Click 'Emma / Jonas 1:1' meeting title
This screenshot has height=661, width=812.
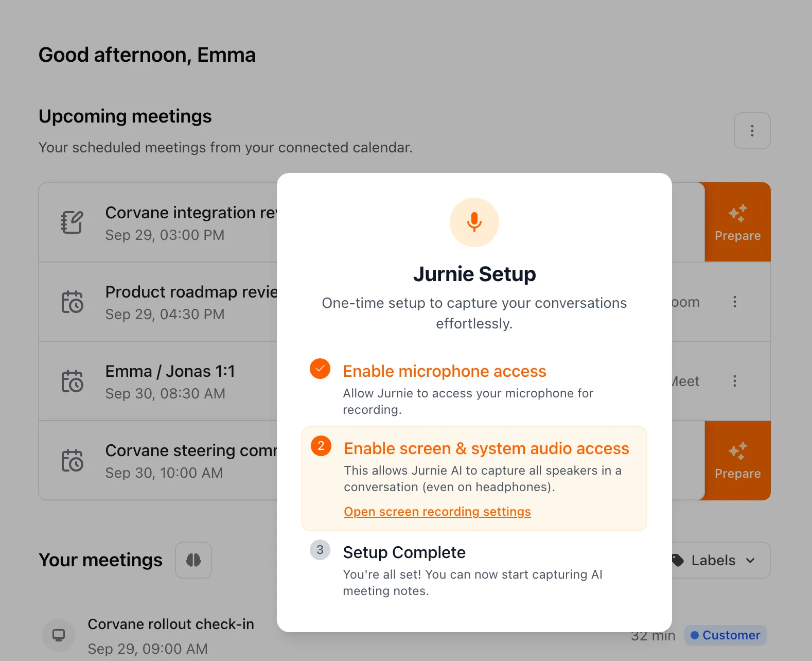(170, 371)
